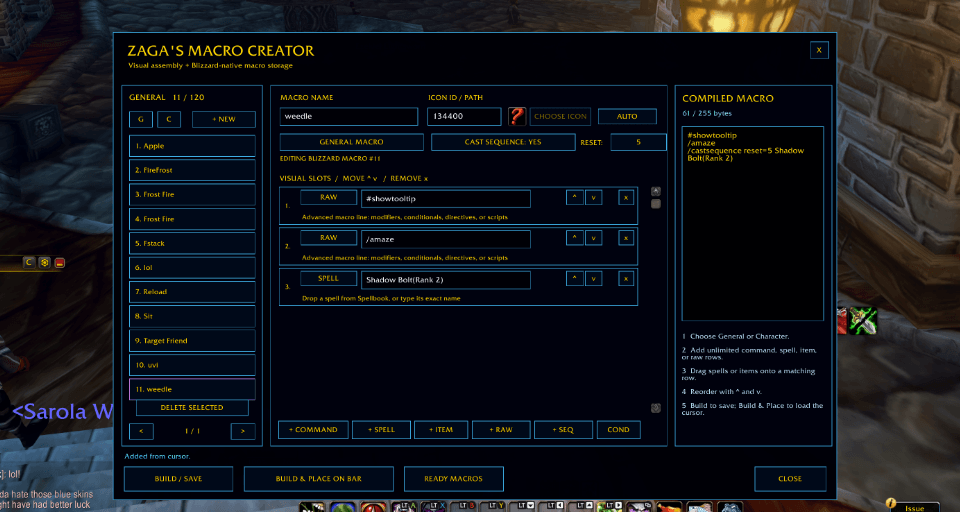
Task: Select macro 1. Apple
Action: (x=192, y=146)
